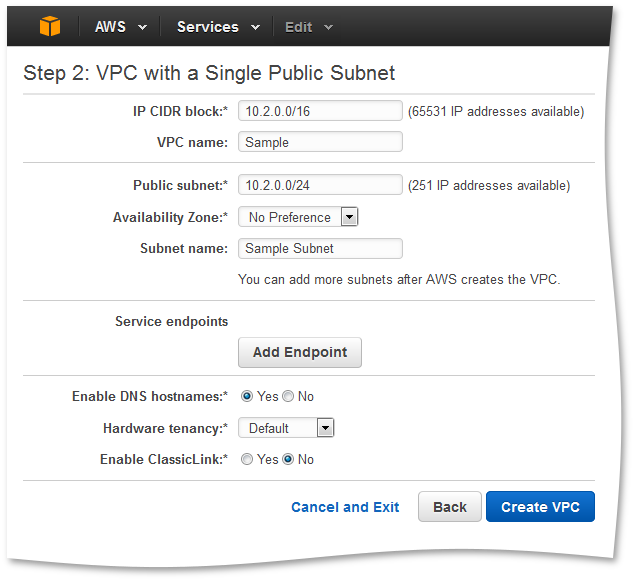Open the Services menu
This screenshot has height=582, width=635.
pos(218,27)
